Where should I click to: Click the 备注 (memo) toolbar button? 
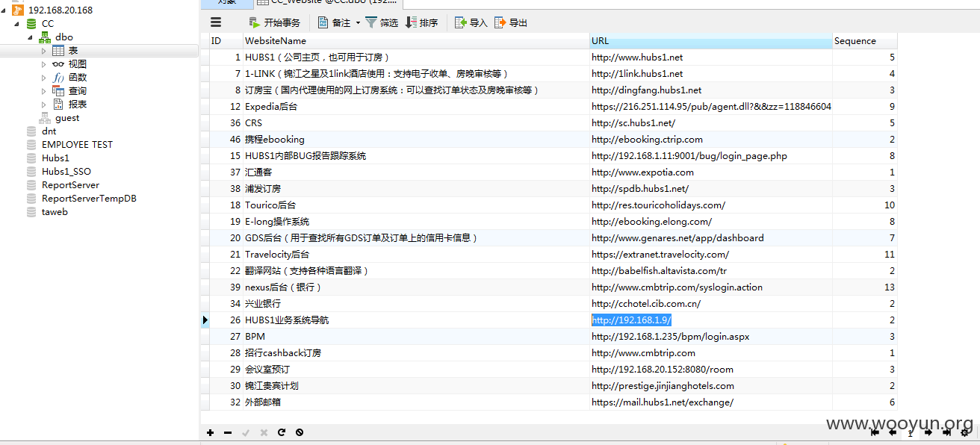[x=334, y=22]
